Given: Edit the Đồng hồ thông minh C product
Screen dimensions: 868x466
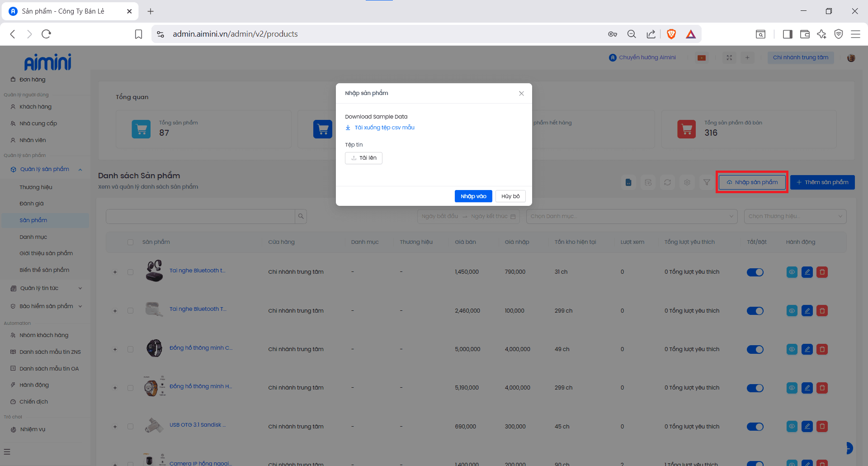Looking at the screenshot, I should coord(807,349).
